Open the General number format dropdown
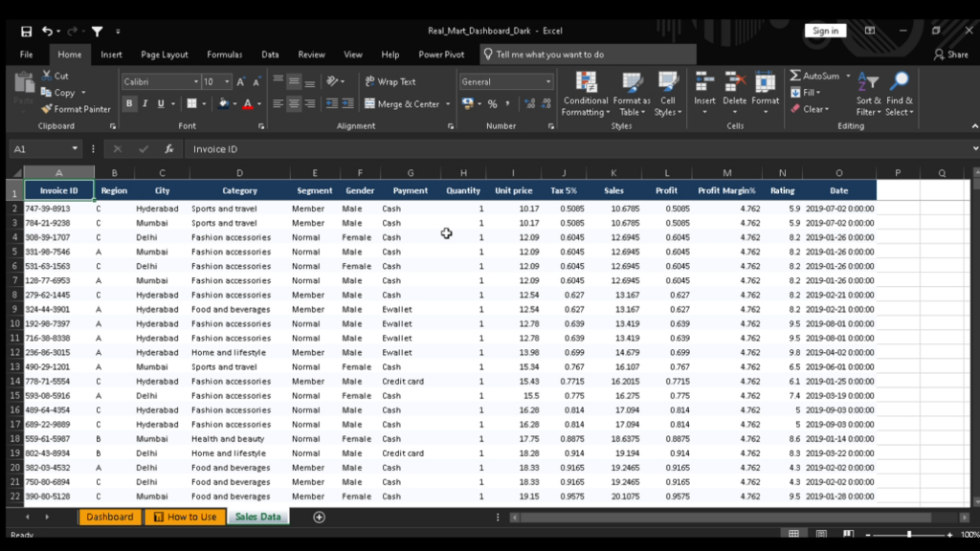This screenshot has height=551, width=980. [x=548, y=82]
